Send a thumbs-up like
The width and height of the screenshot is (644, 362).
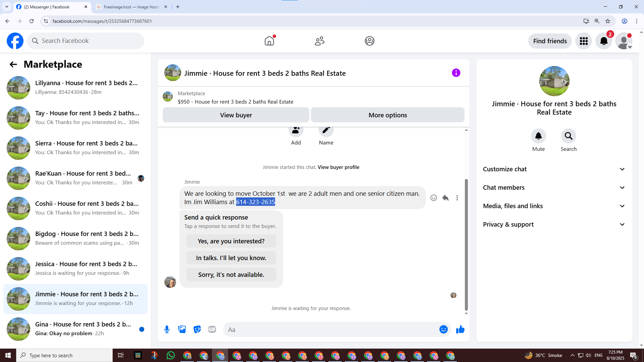pyautogui.click(x=460, y=329)
